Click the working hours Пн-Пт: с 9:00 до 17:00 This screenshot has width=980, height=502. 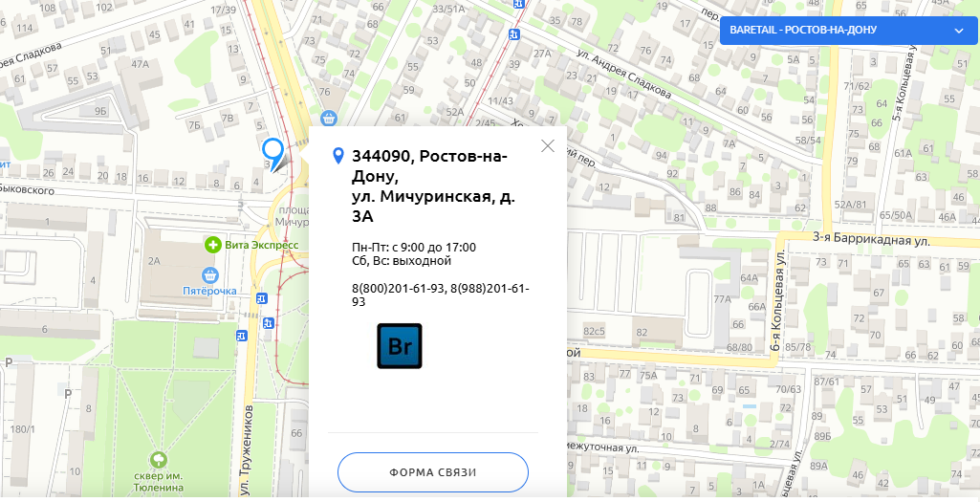414,248
